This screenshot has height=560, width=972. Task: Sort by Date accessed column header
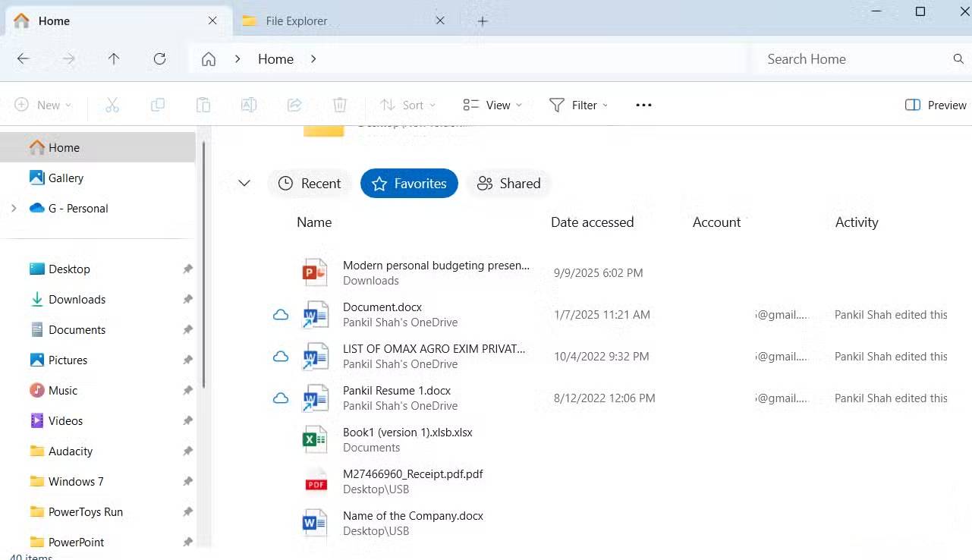coord(592,222)
